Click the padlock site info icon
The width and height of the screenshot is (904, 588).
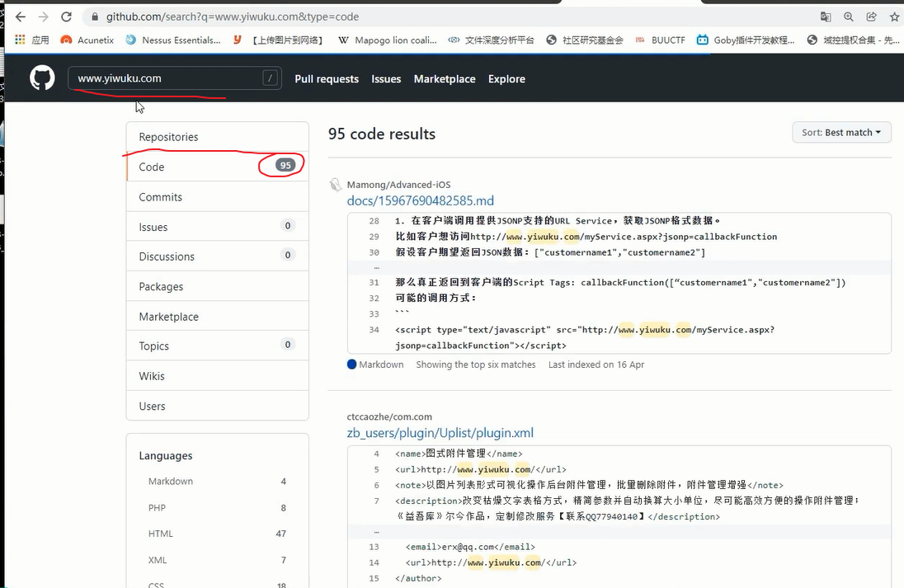[95, 16]
